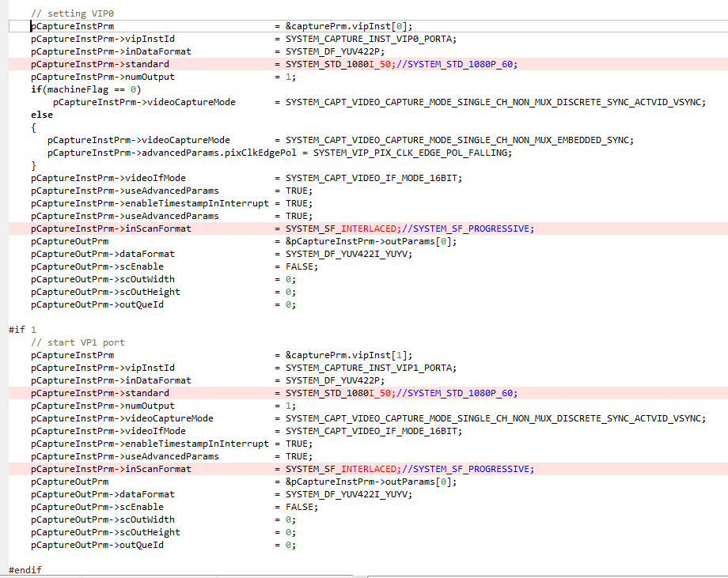728x578 pixels.
Task: Click 'SYSTEM_SF_INTERLACED;' value in VIP0 section
Action: tap(343, 229)
